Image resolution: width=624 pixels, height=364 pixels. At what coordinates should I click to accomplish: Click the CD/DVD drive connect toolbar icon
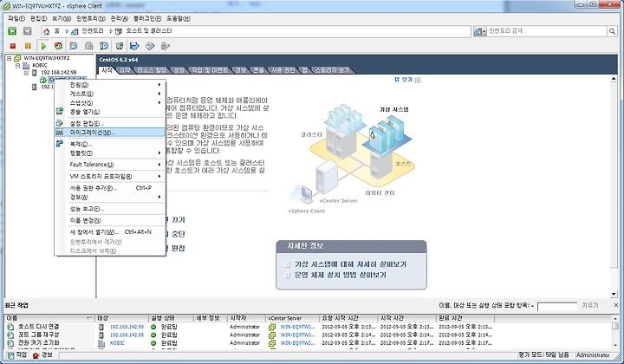click(150, 46)
